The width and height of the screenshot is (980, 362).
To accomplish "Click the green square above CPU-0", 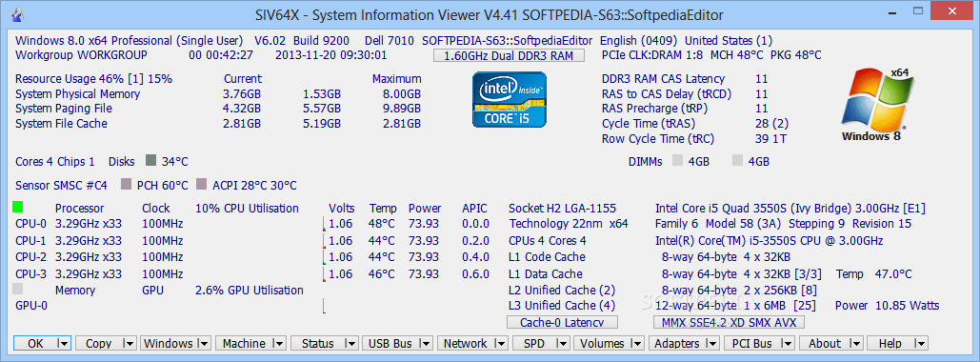I will [17, 207].
